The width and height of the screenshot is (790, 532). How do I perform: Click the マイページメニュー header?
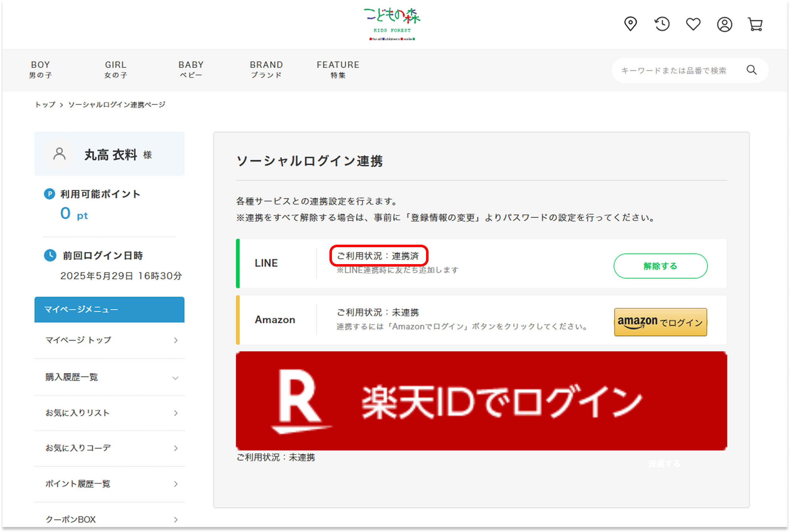(109, 309)
